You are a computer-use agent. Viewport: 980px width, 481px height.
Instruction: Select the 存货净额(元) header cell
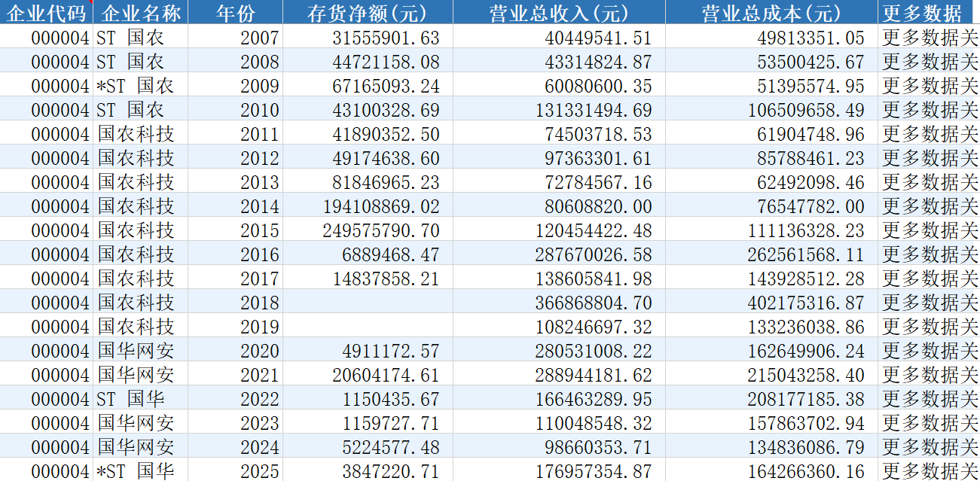click(x=368, y=12)
